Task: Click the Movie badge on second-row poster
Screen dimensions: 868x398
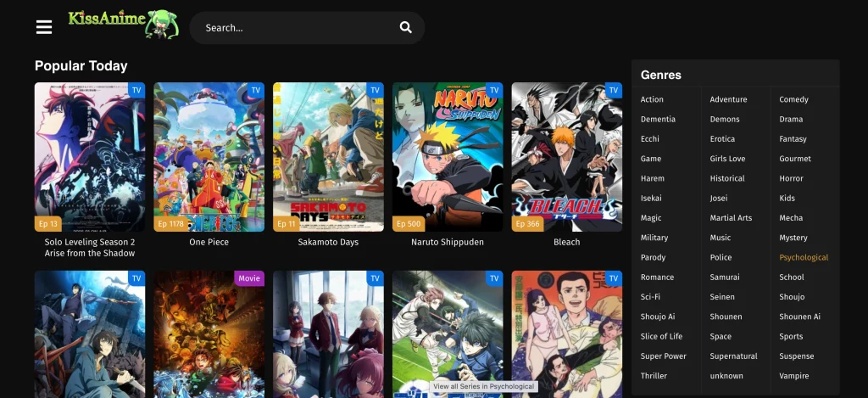Action: pyautogui.click(x=249, y=278)
